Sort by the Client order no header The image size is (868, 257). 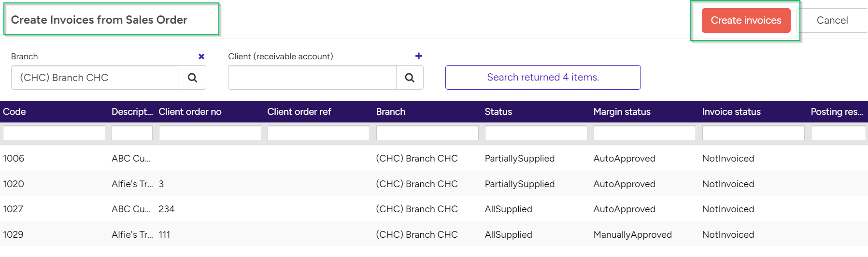coord(190,111)
